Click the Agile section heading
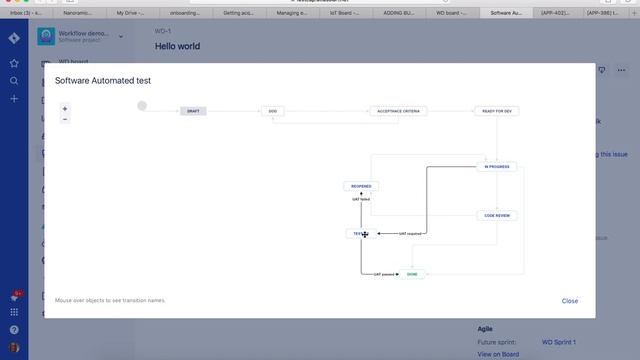Viewport: 640px width, 360px height. tap(485, 329)
